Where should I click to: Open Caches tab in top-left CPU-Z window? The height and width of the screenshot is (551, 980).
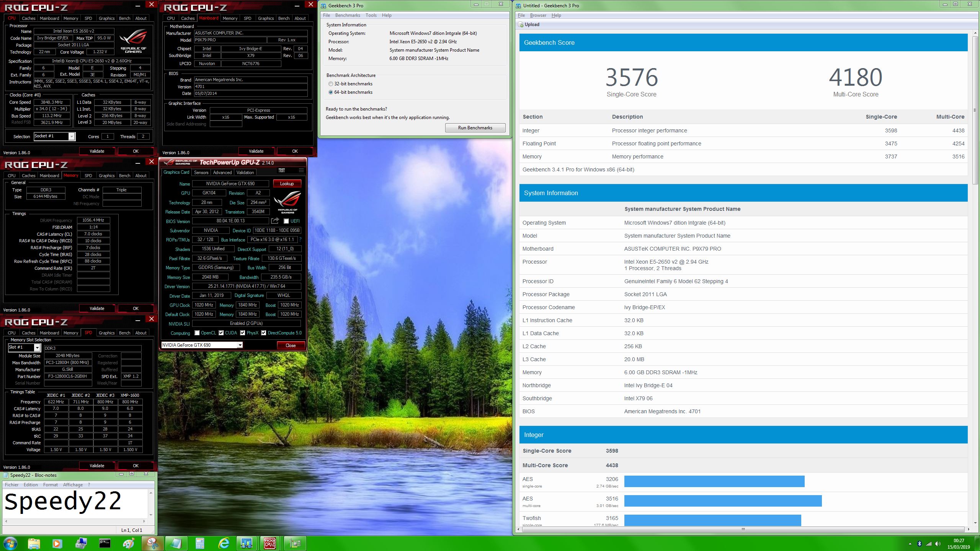(x=28, y=18)
